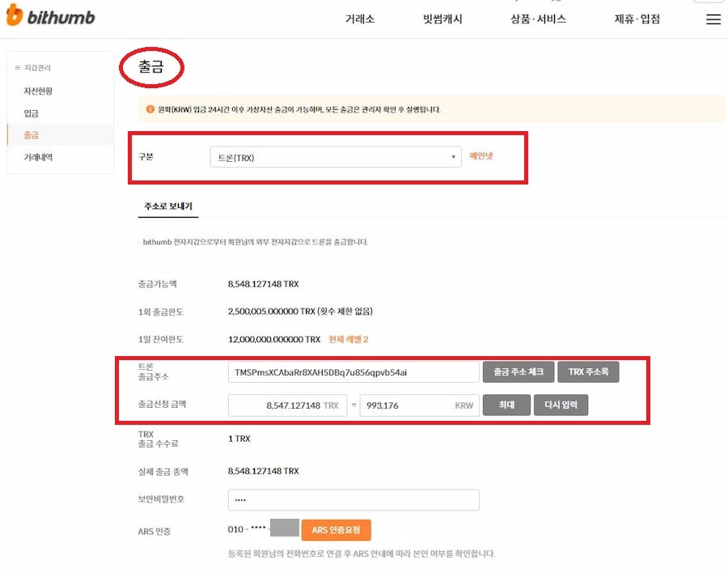Image resolution: width=728 pixels, height=577 pixels.
Task: Open the 거래소 menu
Action: click(x=360, y=19)
